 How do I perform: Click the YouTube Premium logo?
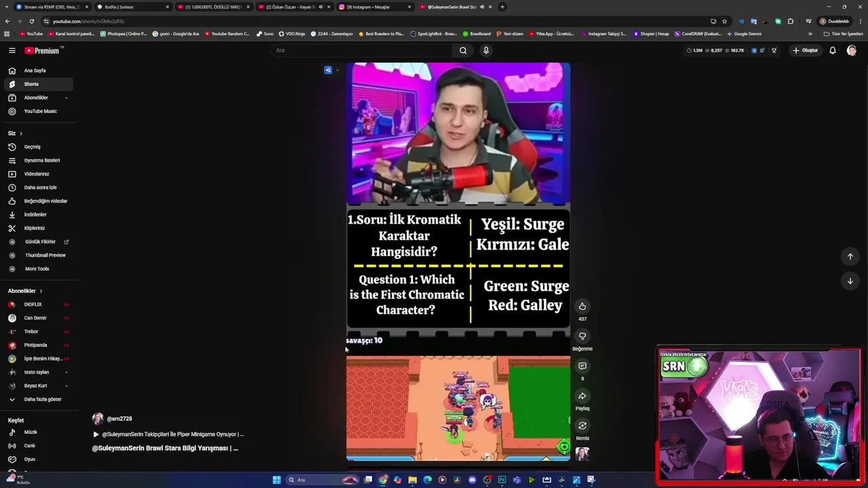[43, 50]
